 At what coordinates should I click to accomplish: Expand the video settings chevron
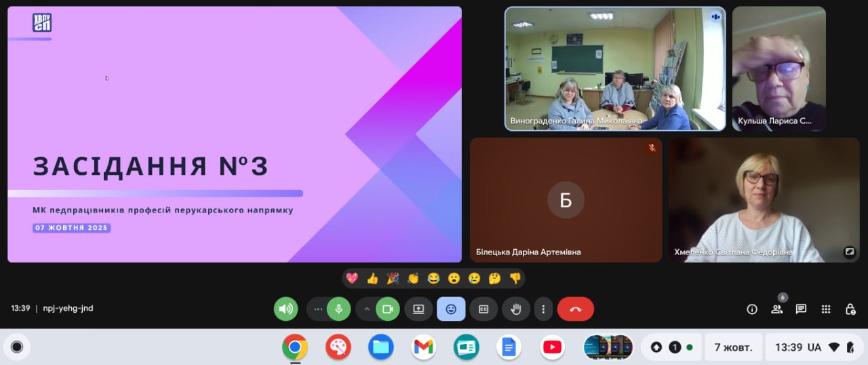click(367, 309)
